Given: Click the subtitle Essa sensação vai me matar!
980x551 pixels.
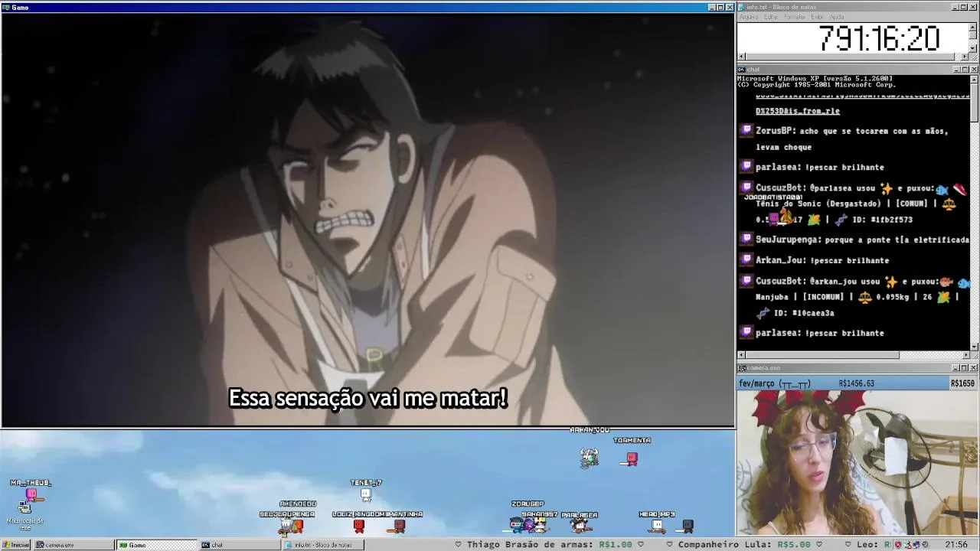Looking at the screenshot, I should pyautogui.click(x=367, y=399).
